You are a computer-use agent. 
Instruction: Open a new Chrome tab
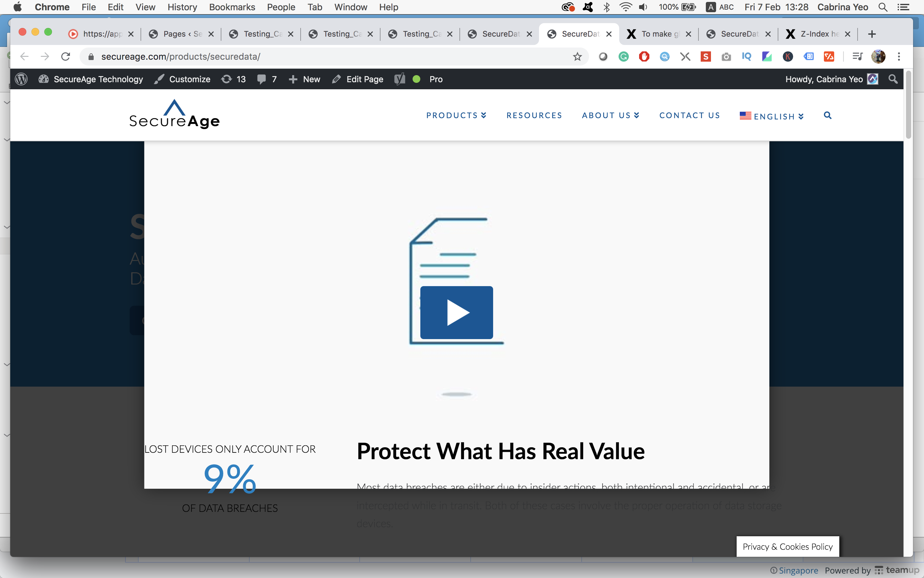click(872, 34)
